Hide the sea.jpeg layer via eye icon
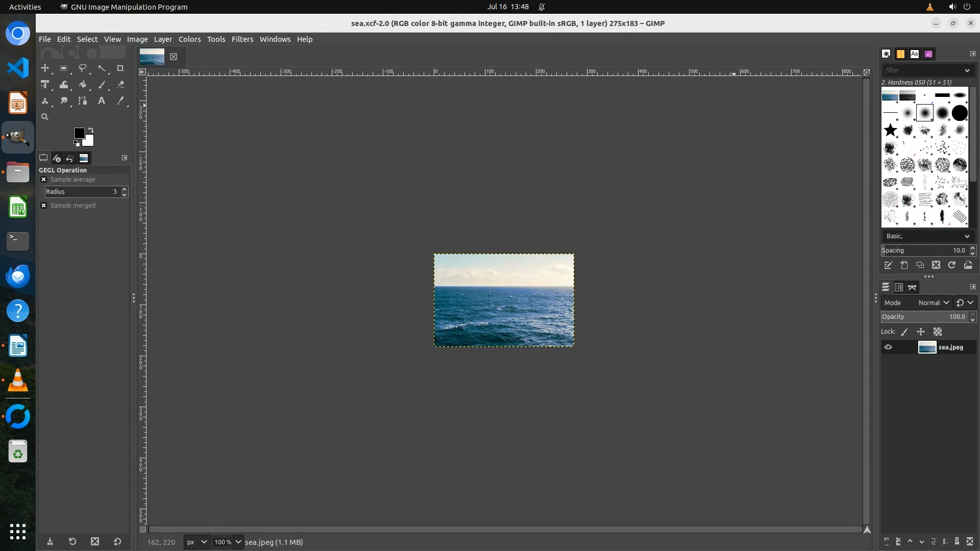This screenshot has width=980, height=551. pos(888,347)
